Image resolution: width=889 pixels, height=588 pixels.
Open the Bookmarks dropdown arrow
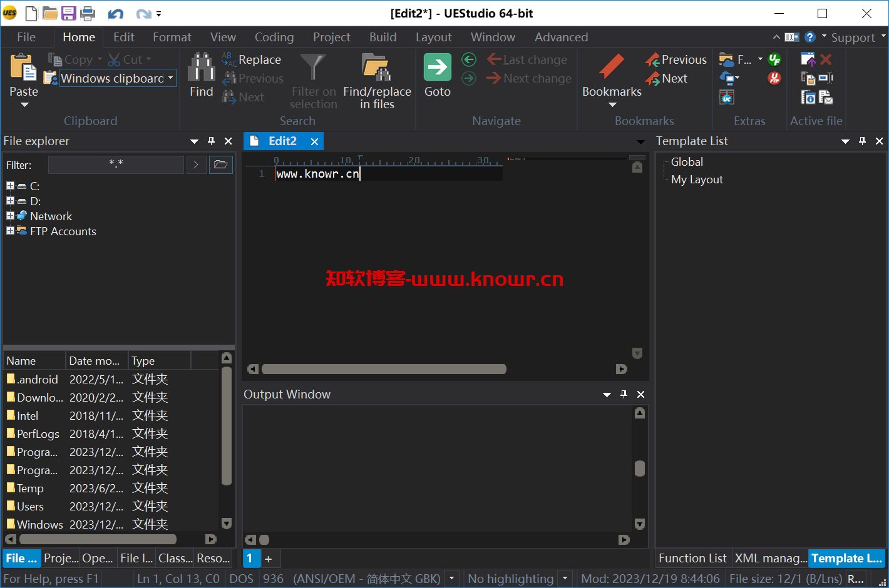tap(612, 104)
